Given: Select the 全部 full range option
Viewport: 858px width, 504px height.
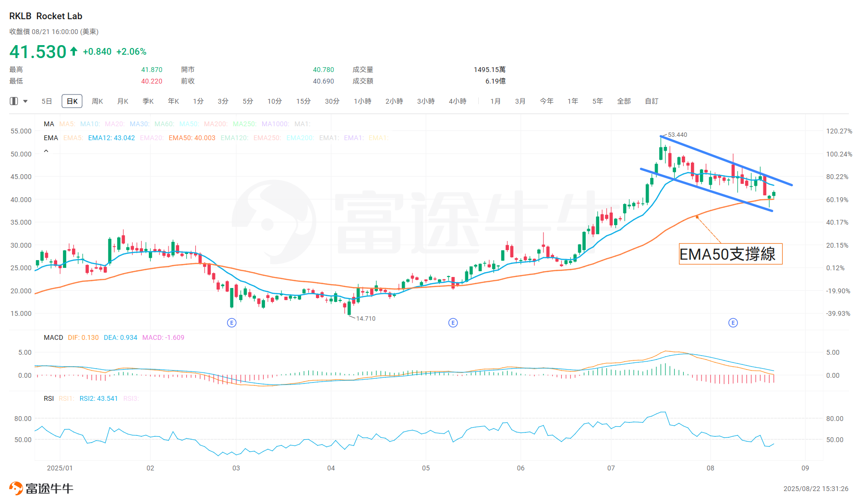Looking at the screenshot, I should (x=624, y=101).
